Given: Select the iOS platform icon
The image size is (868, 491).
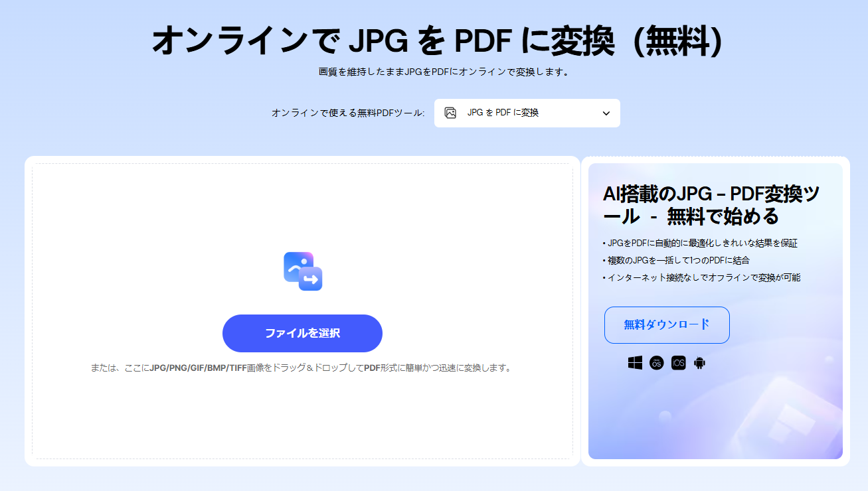Looking at the screenshot, I should click(x=678, y=363).
